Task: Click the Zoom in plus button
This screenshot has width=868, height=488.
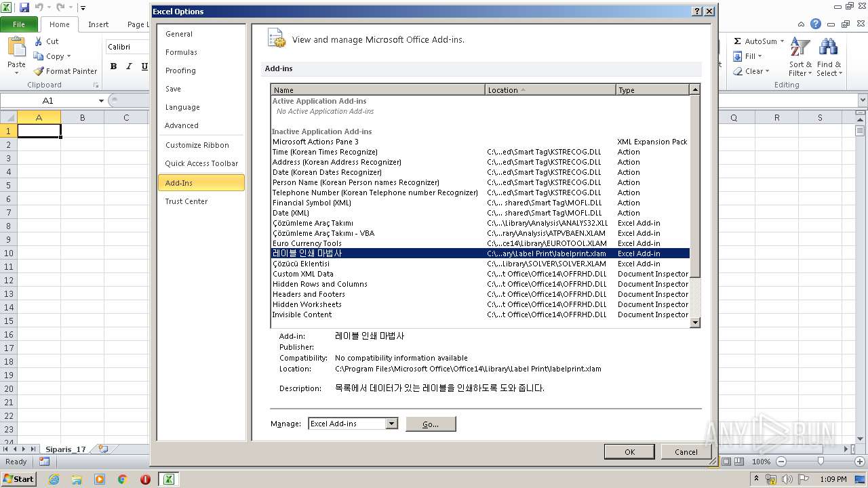Action: (860, 462)
